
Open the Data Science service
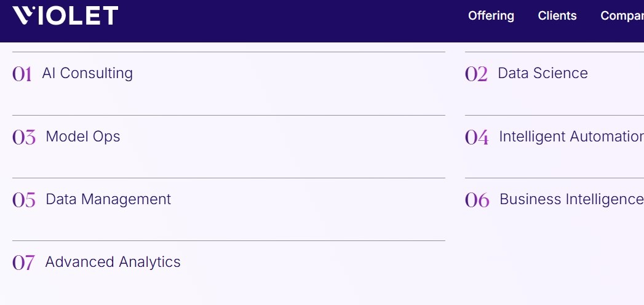pyautogui.click(x=543, y=73)
